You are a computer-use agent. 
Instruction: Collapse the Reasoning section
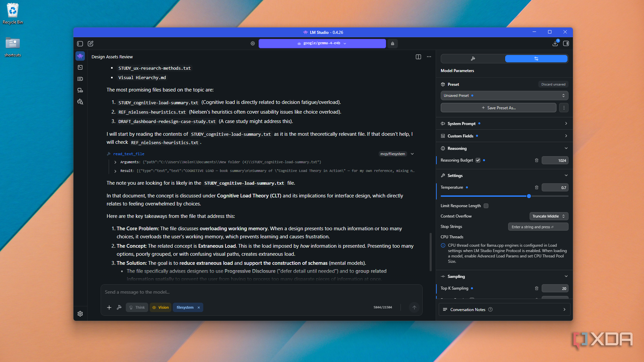(x=504, y=148)
